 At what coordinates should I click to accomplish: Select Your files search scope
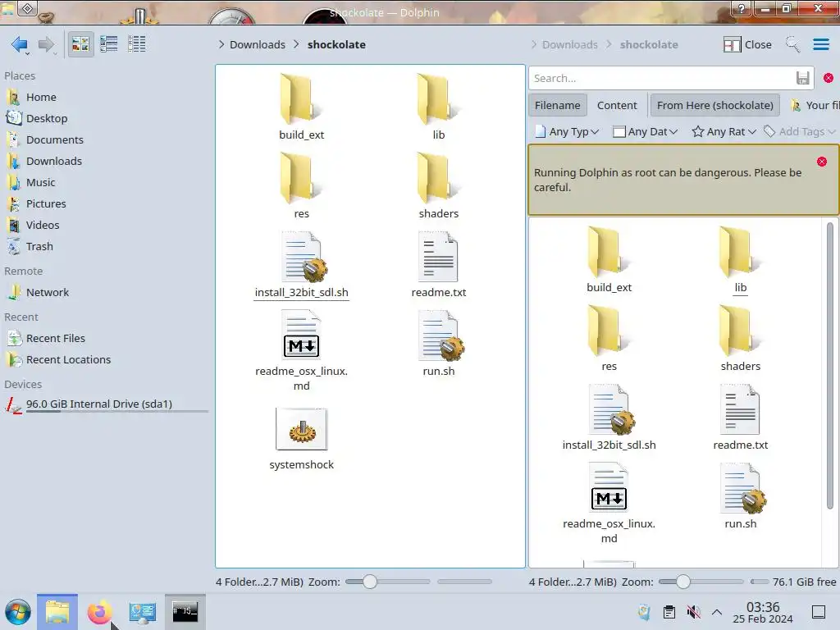[x=815, y=105]
